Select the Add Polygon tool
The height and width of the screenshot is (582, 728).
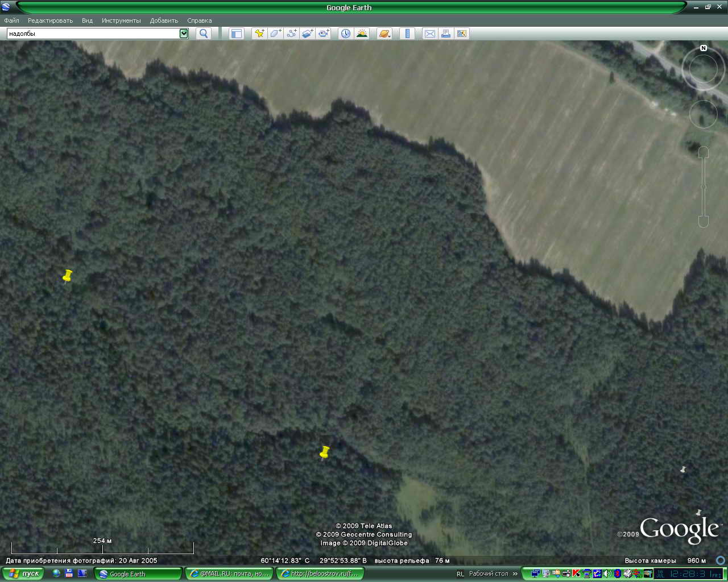click(275, 34)
